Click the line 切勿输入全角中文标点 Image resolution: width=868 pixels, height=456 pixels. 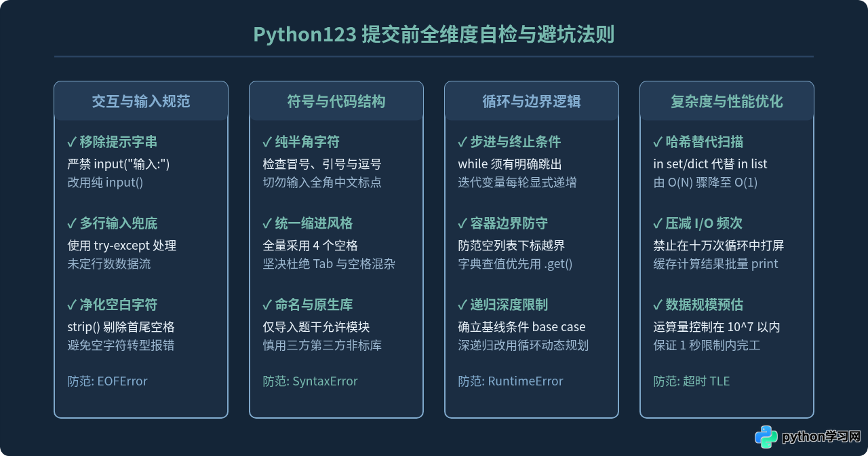(x=322, y=182)
